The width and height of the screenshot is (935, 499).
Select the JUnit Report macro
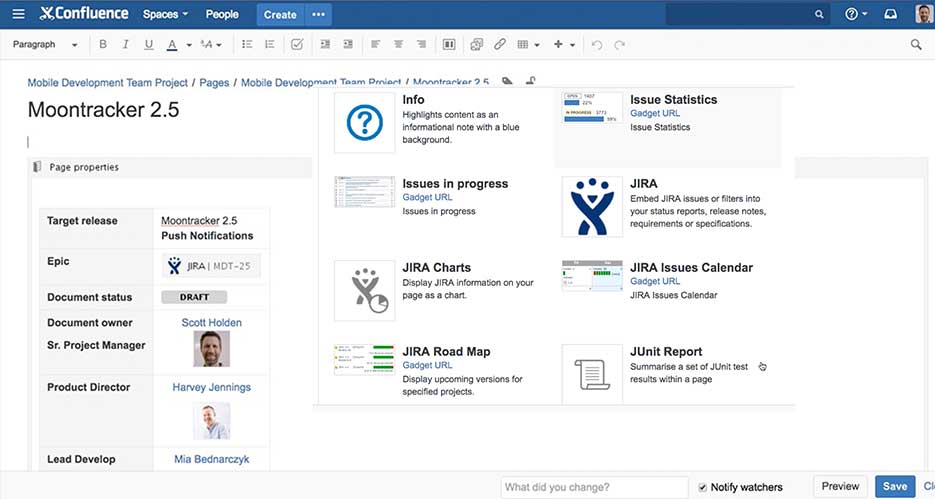click(668, 373)
